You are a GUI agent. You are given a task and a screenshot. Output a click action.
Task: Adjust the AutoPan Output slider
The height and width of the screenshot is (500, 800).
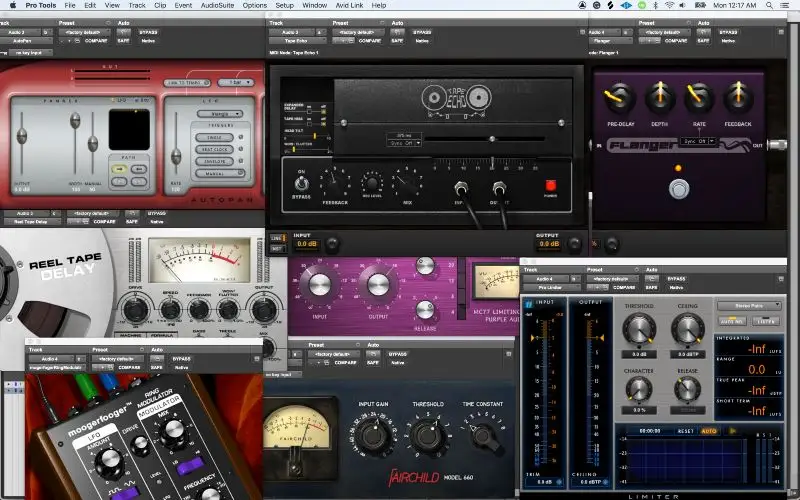[22, 143]
